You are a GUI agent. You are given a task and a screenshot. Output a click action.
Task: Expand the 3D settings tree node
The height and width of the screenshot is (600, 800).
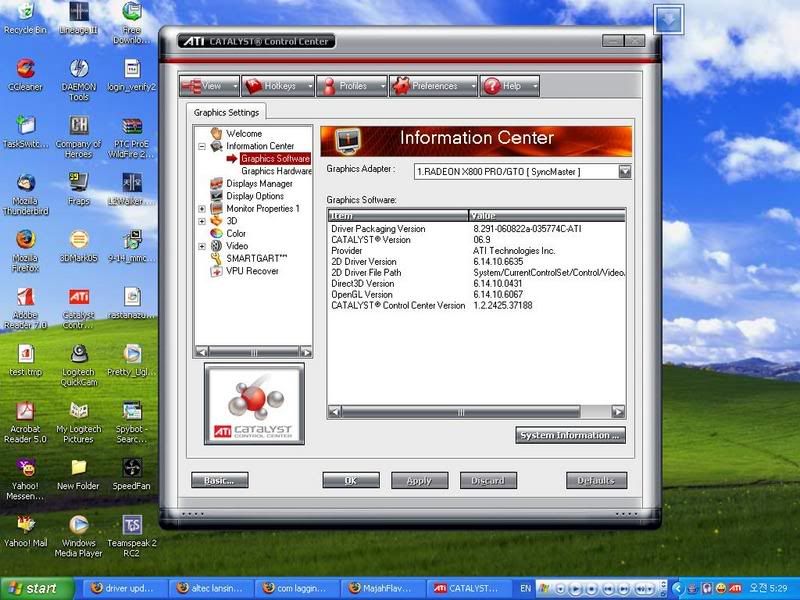click(x=202, y=221)
